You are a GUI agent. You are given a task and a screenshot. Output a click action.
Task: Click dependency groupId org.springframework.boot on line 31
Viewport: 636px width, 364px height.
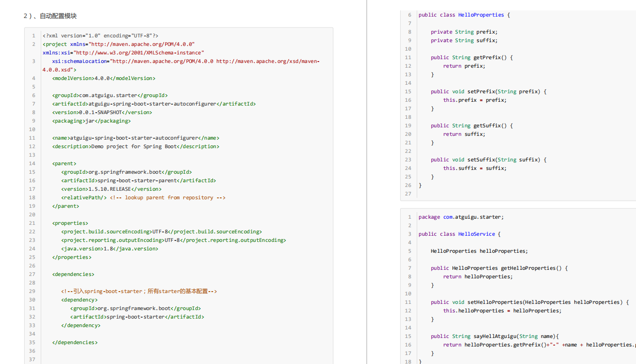(135, 309)
